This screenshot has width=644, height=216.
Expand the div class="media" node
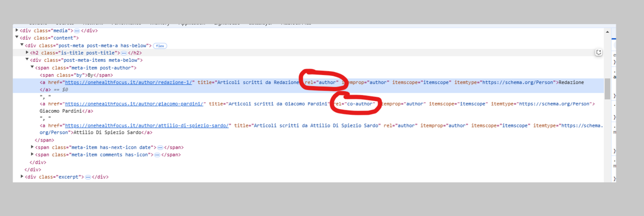(17, 31)
